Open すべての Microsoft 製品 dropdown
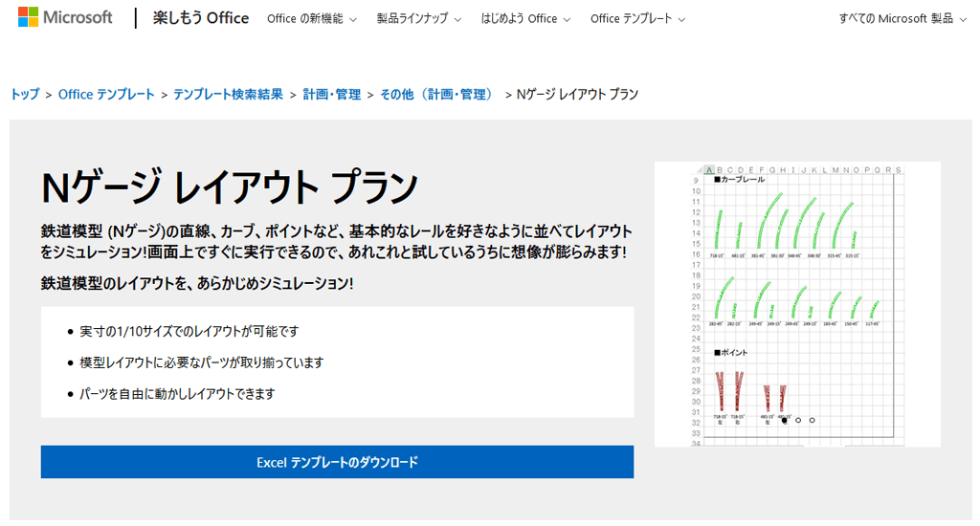980x526 pixels. point(902,19)
